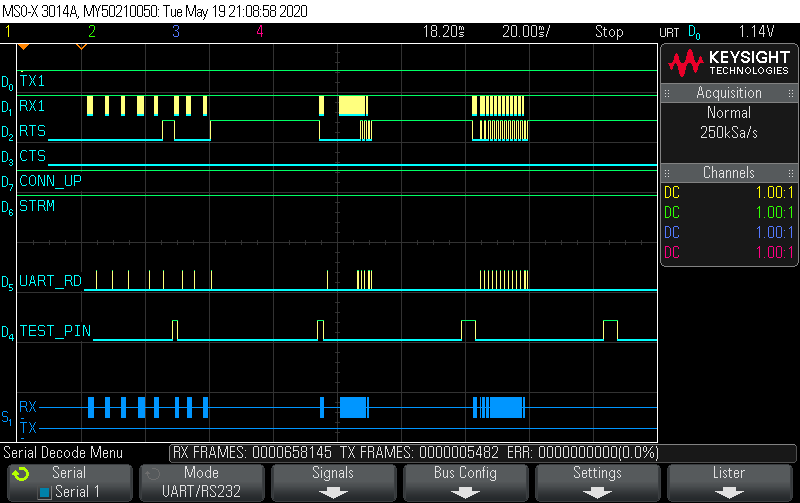Viewport: 800px width, 503px height.
Task: Click the URT trigger type label
Action: 669,33
